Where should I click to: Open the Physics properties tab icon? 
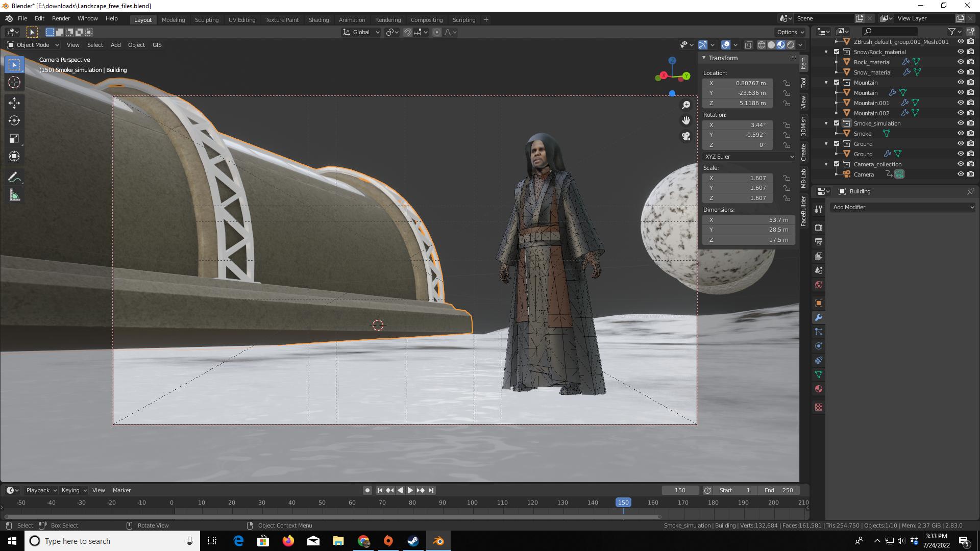pos(819,346)
